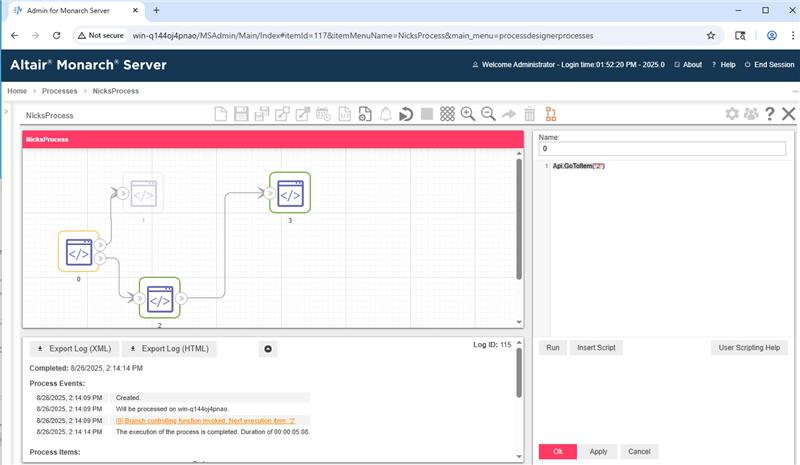The image size is (800, 465).
Task: Click the orange flow layout toolbar icon
Action: click(551, 114)
